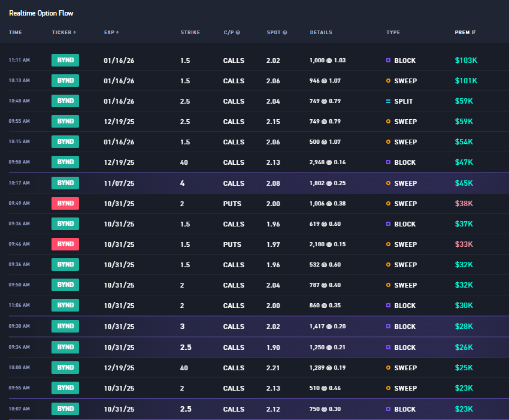
Task: Click strike 4 in the 11/07/25 row
Action: point(182,183)
